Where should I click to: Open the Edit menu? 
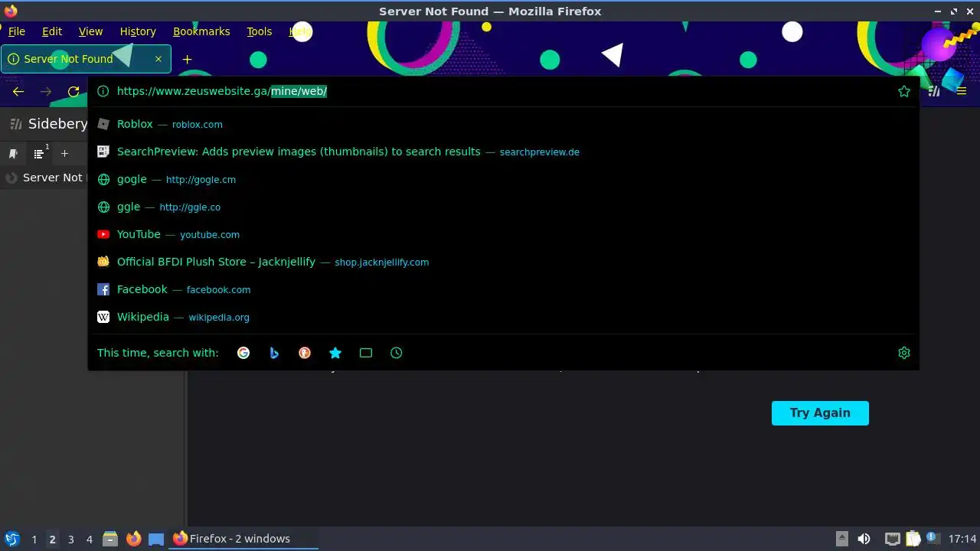(52, 31)
